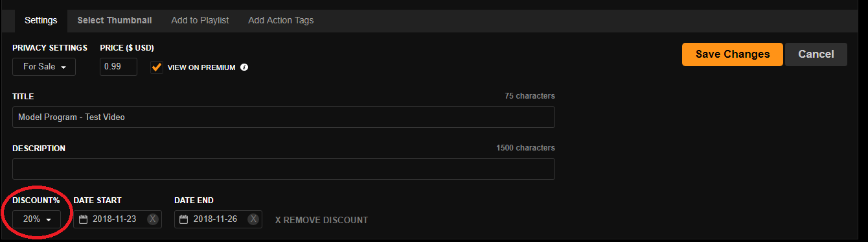Viewport: 868px width, 242px height.
Task: Go to the Add to Playlist tab
Action: click(200, 20)
